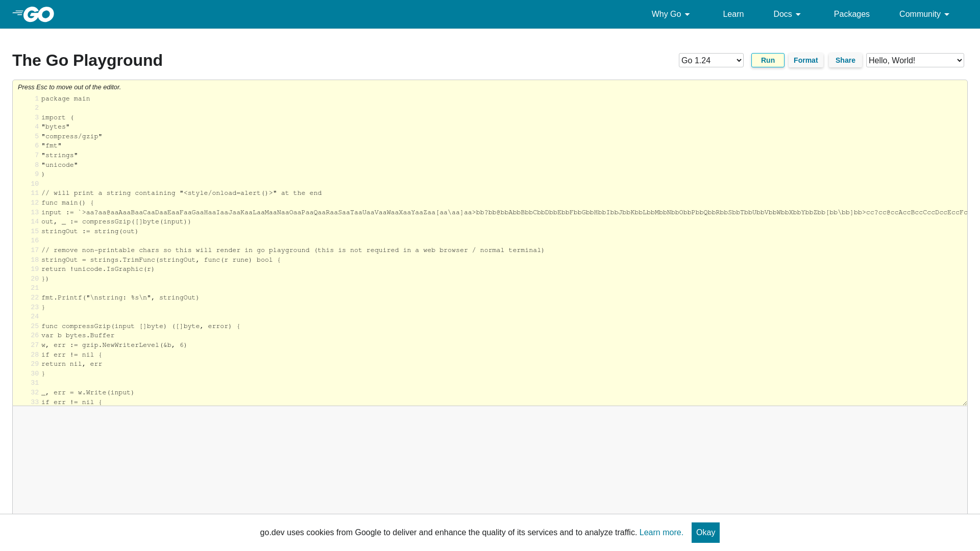Click the "strings" import line
Screen dimensions: 980x551
(x=60, y=156)
